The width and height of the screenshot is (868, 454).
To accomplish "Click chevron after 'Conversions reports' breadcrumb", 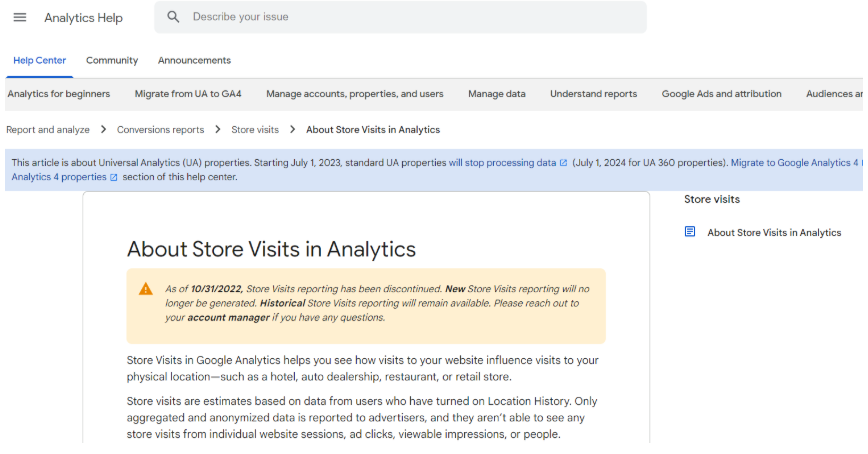I will click(217, 130).
